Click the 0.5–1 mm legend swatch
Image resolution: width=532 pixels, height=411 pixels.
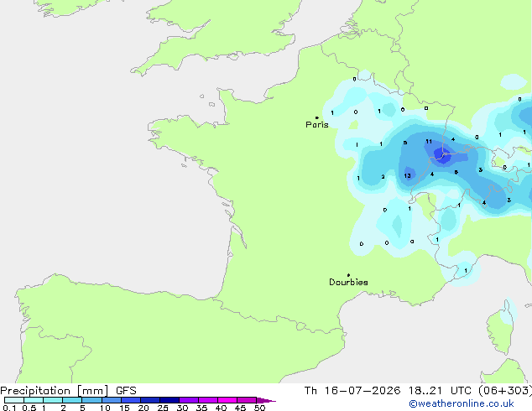(34, 400)
